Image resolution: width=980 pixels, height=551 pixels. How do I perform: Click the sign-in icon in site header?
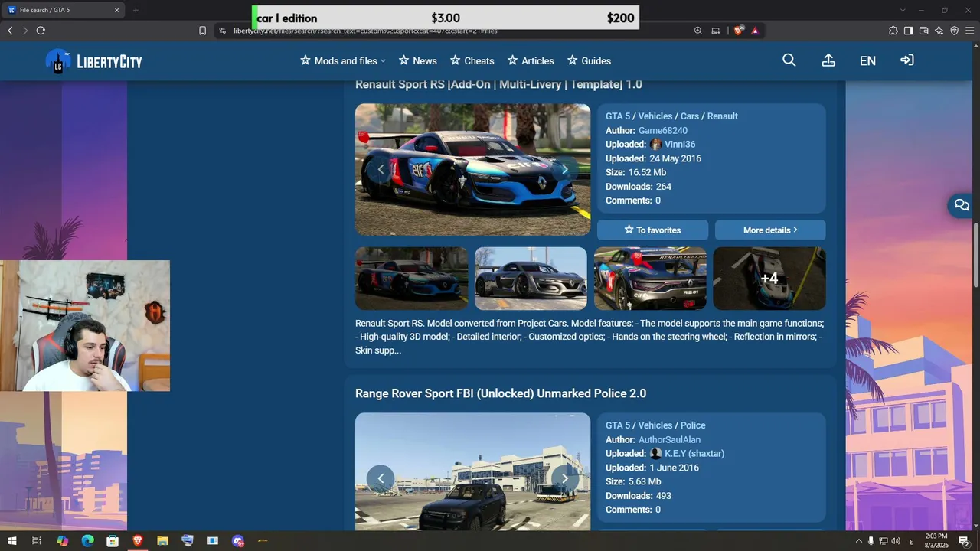pos(907,60)
